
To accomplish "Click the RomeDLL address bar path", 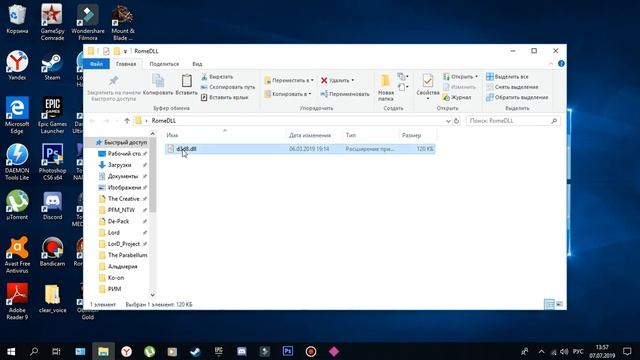I will pyautogui.click(x=164, y=121).
